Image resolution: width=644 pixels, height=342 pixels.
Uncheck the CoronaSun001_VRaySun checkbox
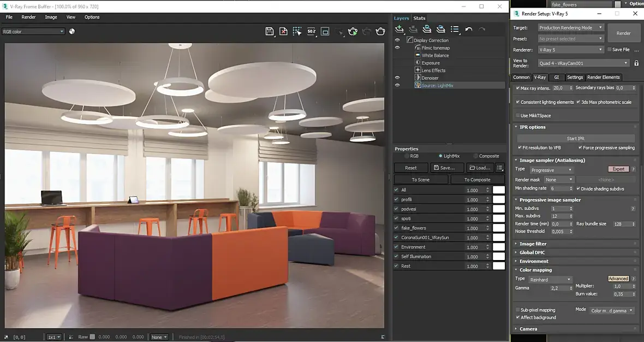[x=396, y=237]
